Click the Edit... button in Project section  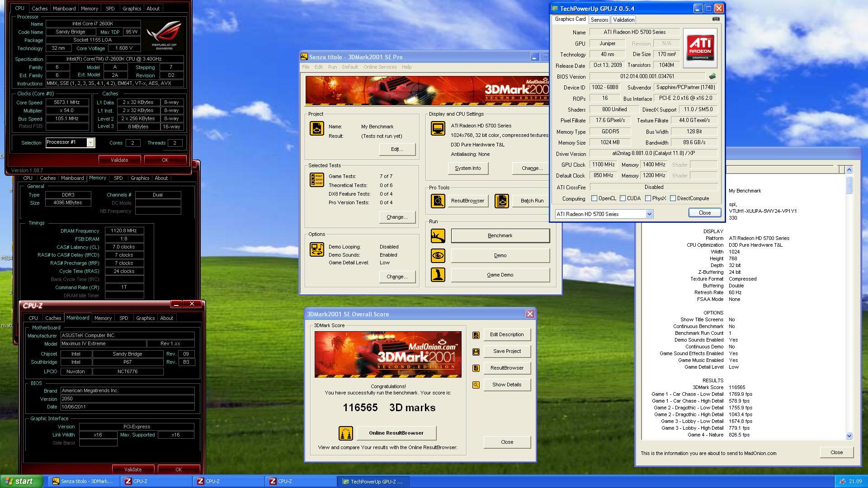[x=397, y=150]
